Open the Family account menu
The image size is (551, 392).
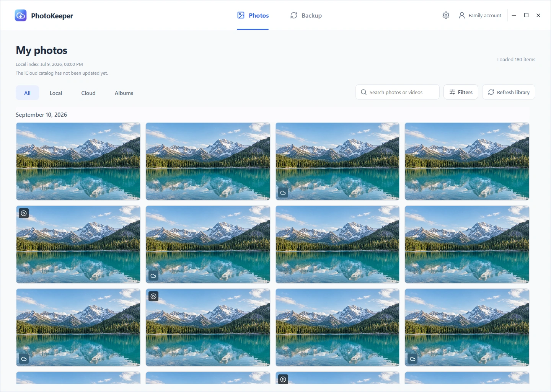[480, 15]
